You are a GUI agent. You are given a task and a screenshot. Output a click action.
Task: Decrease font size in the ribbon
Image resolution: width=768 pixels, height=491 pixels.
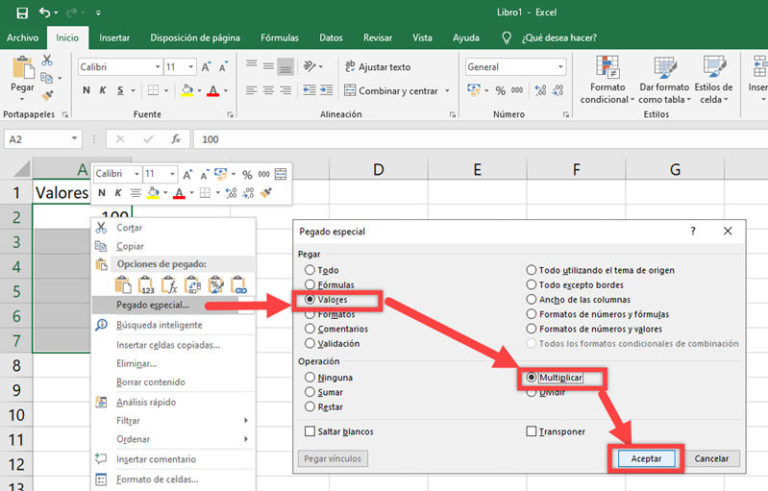point(223,67)
